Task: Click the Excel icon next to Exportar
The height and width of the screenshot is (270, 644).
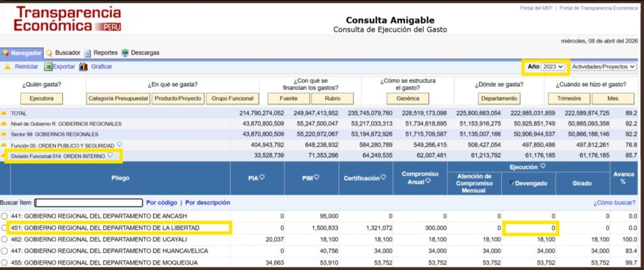Action: 48,67
